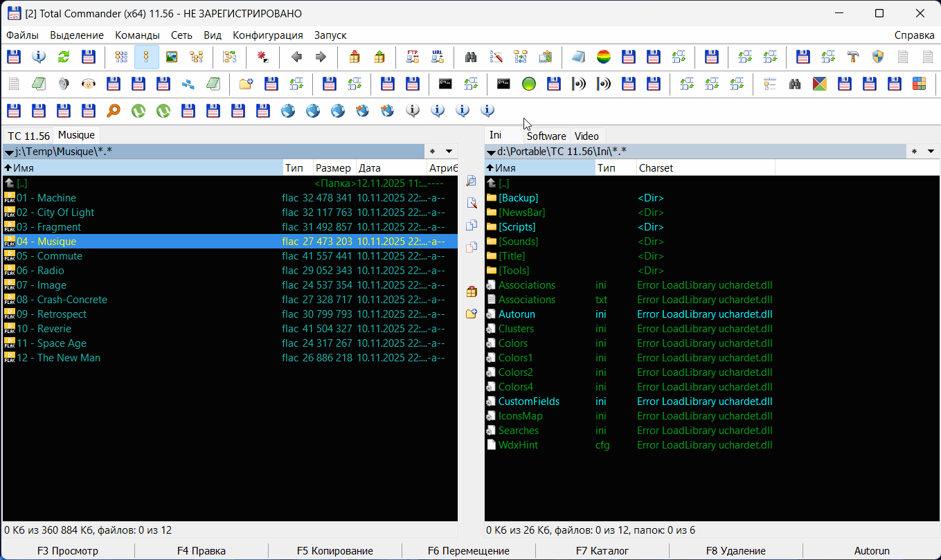Click the back arrow toolbar icon
Viewport: 941px width, 560px height.
[x=296, y=57]
